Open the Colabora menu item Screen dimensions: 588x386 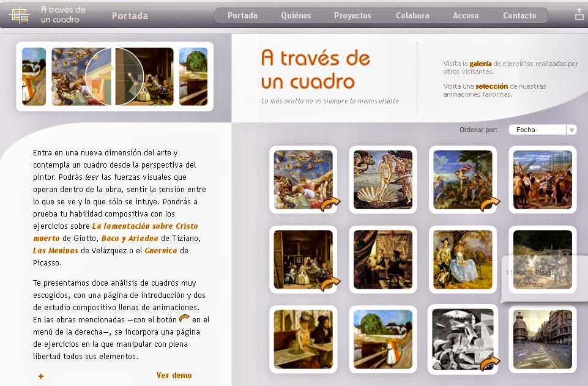412,16
